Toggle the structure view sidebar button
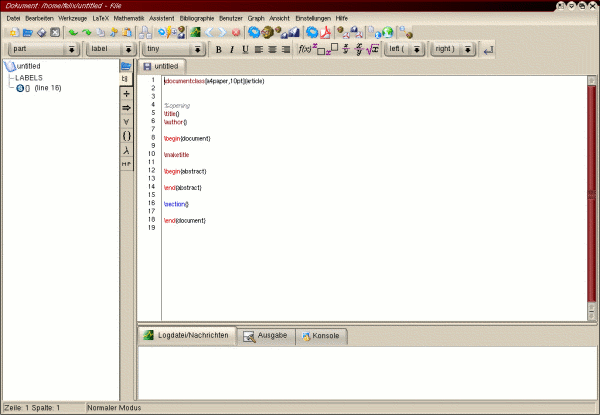The width and height of the screenshot is (600, 415). pyautogui.click(x=126, y=78)
